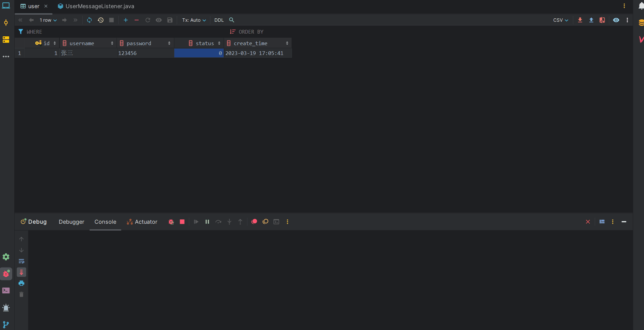
Task: Open the table DDL view
Action: tap(219, 20)
